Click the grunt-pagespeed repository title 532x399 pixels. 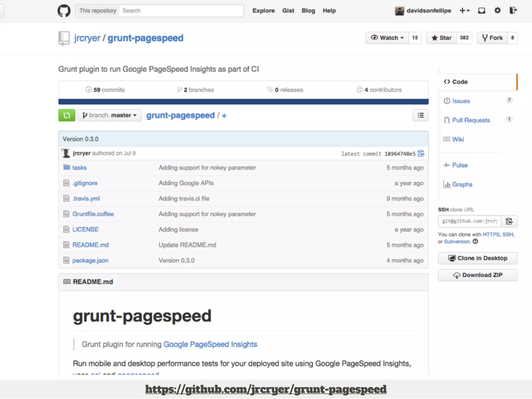[145, 38]
